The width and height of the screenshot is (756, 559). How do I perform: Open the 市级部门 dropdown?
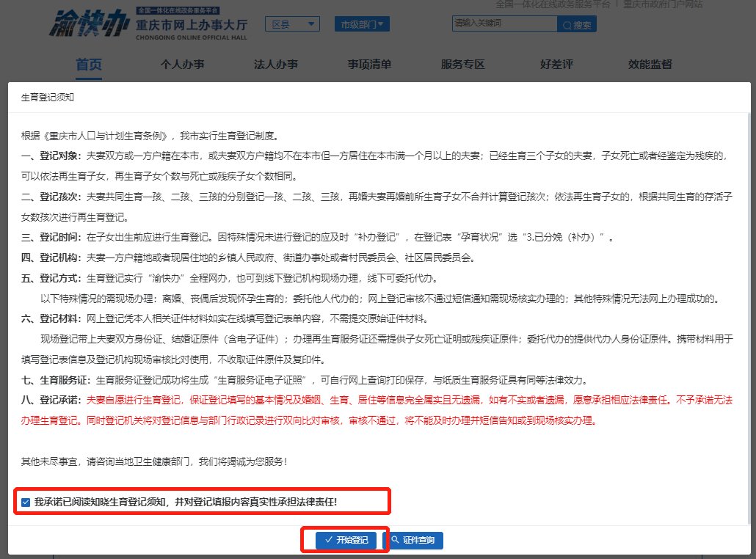click(x=362, y=24)
